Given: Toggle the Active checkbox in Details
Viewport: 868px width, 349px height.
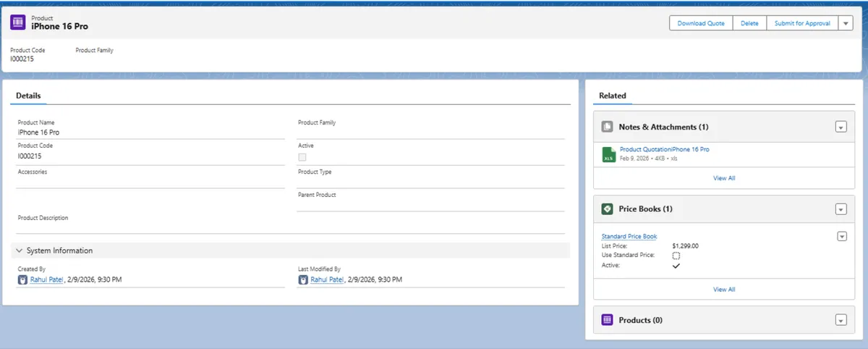Looking at the screenshot, I should 302,156.
